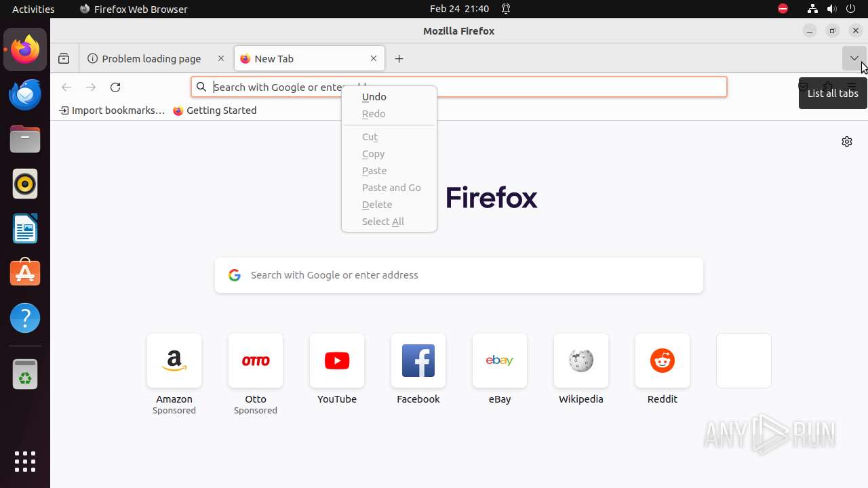Choose Redo from the context menu
The image size is (868, 488).
click(389, 114)
